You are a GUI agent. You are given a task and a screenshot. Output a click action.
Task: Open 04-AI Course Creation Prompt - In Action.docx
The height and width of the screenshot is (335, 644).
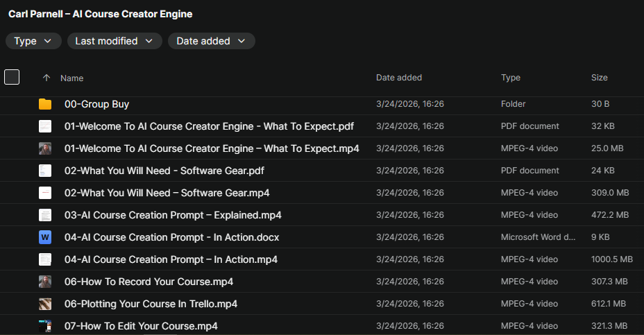(x=171, y=237)
